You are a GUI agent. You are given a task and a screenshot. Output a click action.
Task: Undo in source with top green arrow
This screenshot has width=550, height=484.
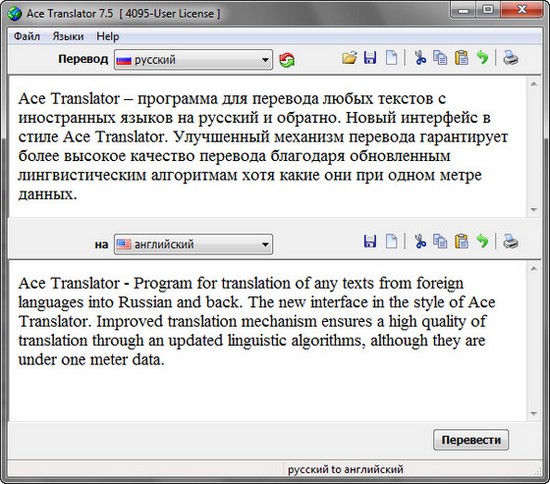click(482, 57)
